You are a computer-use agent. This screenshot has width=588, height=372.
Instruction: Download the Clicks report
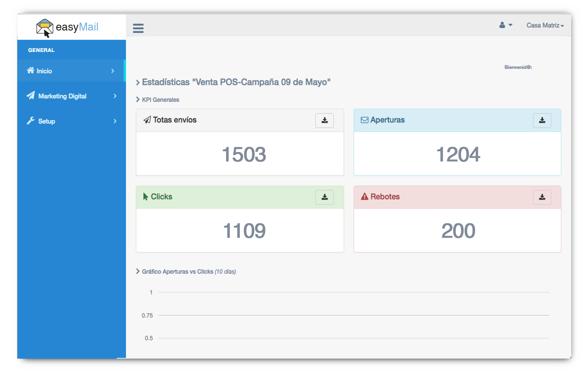click(324, 197)
